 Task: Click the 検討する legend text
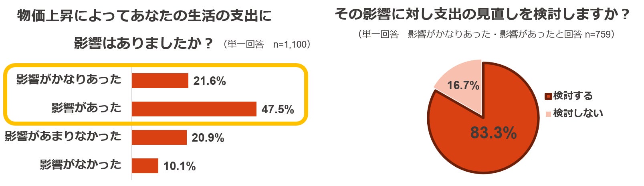click(573, 96)
